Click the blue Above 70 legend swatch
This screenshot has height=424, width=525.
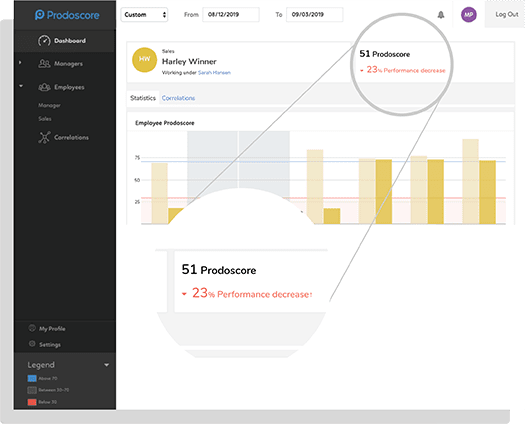pyautogui.click(x=32, y=378)
